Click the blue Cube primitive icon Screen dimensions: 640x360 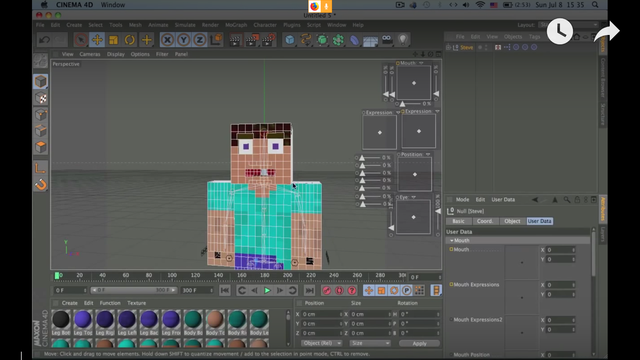(x=289, y=40)
